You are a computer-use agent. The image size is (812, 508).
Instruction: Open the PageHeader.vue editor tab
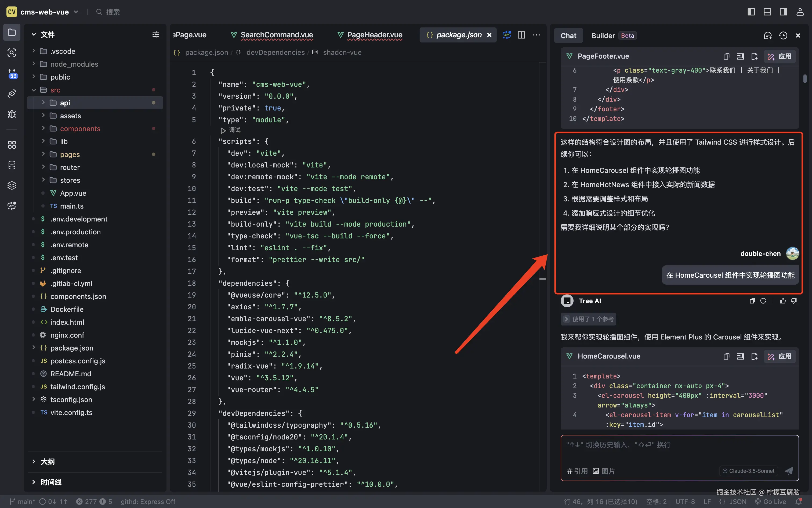(370, 35)
